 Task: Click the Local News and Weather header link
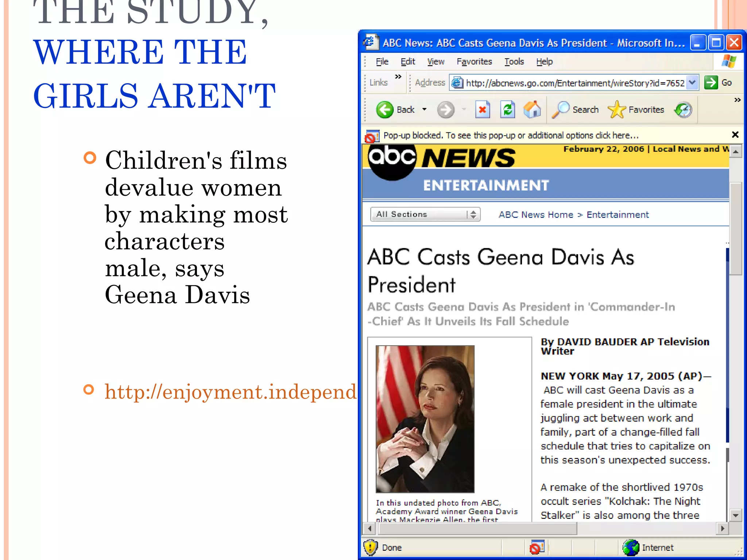pyautogui.click(x=691, y=149)
